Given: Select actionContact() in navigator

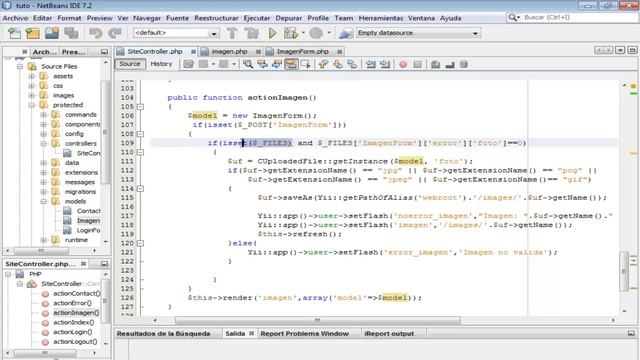Looking at the screenshot, I should [x=77, y=293].
